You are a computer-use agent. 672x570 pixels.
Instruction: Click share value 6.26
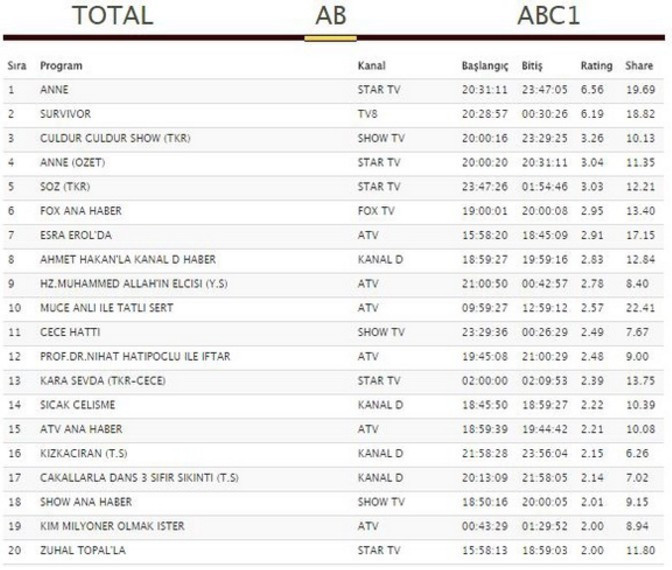coord(637,453)
